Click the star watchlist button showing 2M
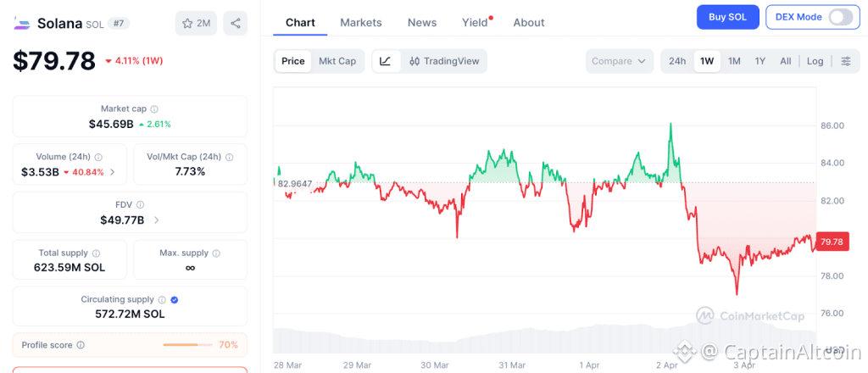Screen dimensions: 868x373 pyautogui.click(x=196, y=23)
